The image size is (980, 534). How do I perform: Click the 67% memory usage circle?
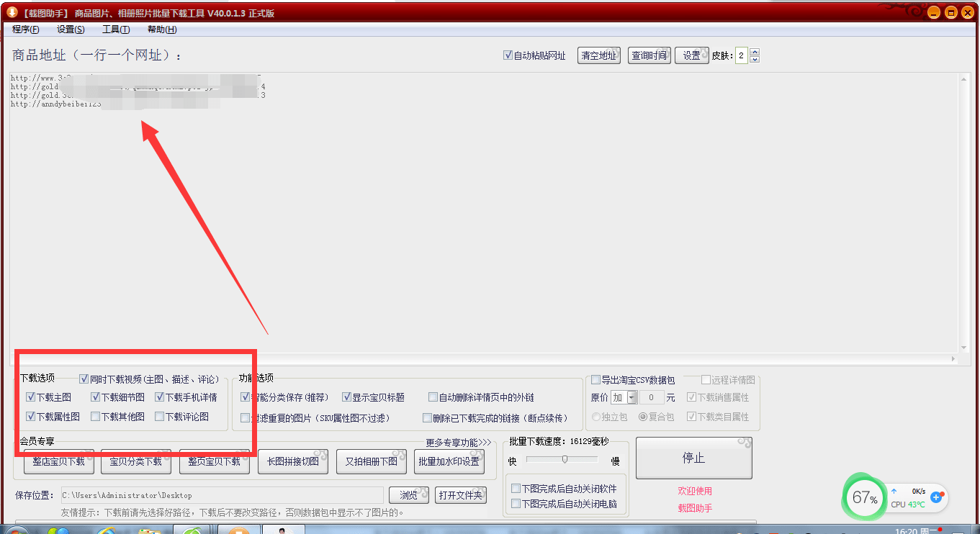click(x=864, y=497)
